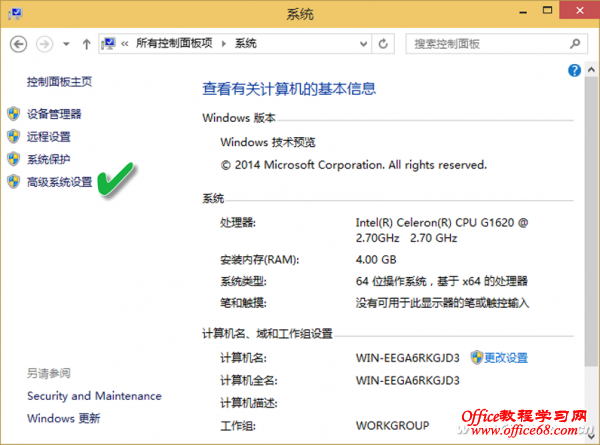Screen dimensions: 600x445
Task: Close the 系统 window
Action: (580, 10)
